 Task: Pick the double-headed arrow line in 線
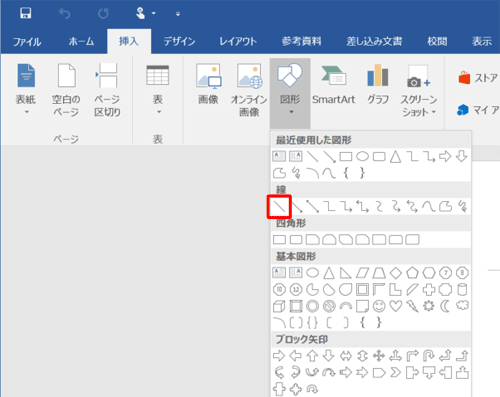coord(313,207)
